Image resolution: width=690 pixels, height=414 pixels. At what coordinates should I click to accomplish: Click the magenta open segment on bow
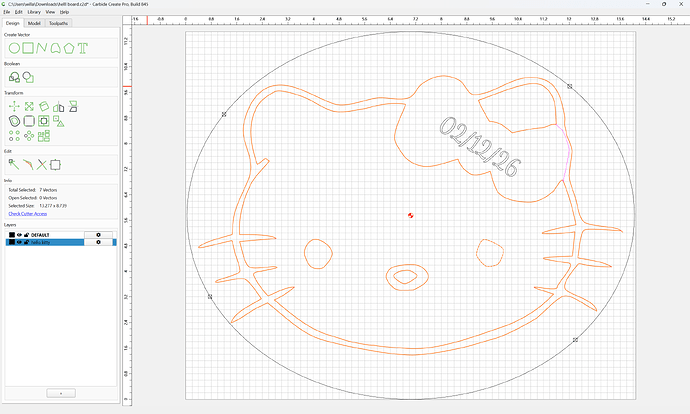pyautogui.click(x=569, y=152)
